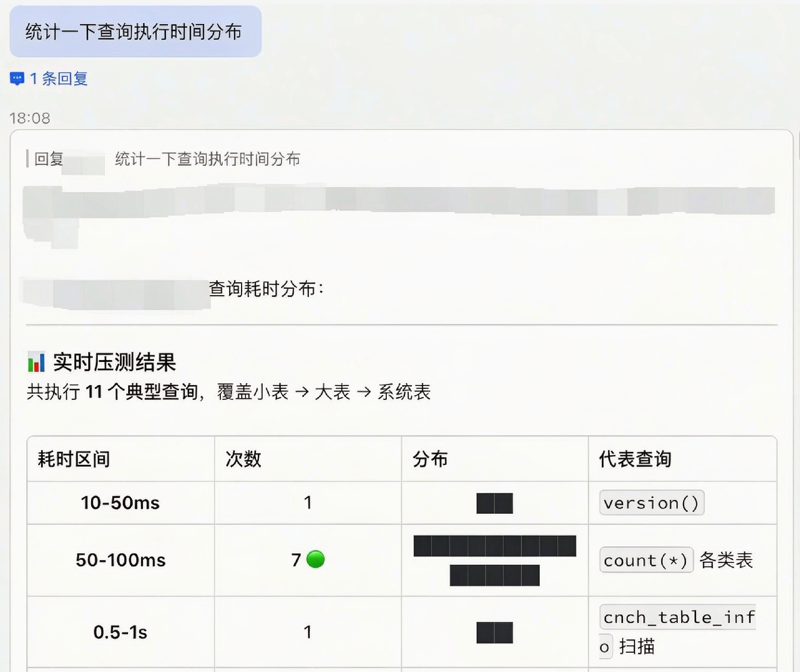Click the green circle next to count 7
The image size is (800, 672).
[x=316, y=559]
